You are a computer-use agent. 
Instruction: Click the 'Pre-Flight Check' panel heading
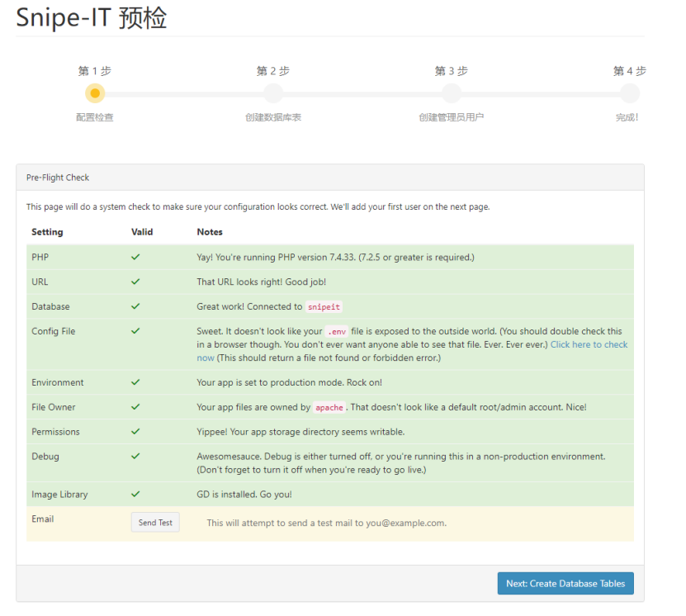[x=57, y=178]
